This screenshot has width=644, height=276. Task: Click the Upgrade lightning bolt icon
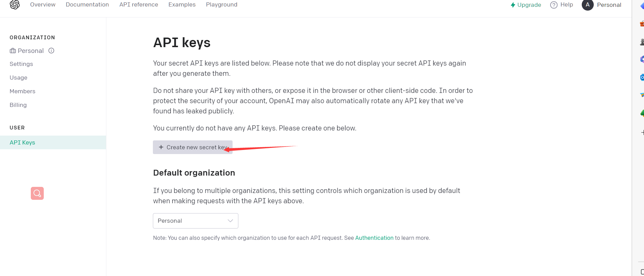point(513,5)
